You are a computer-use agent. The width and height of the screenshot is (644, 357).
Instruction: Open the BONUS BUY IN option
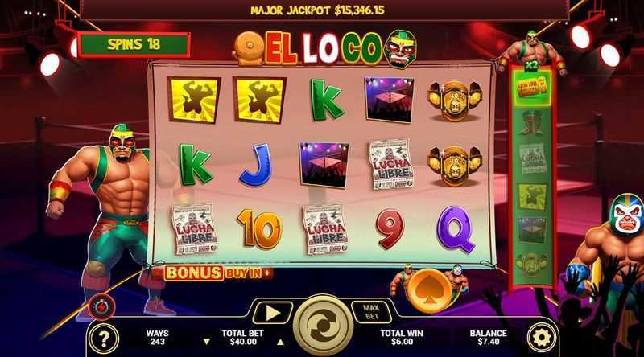[x=217, y=273]
